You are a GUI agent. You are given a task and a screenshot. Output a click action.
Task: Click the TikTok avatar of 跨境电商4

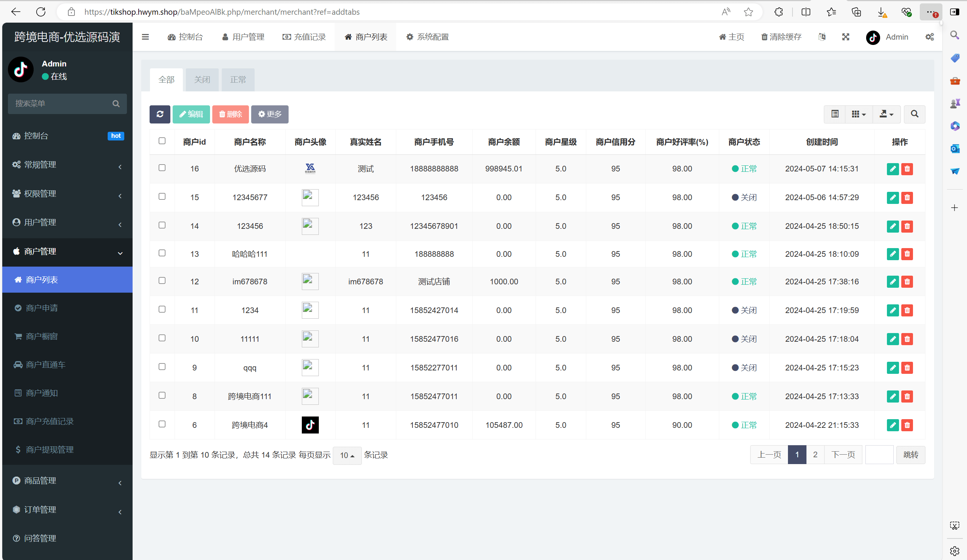(310, 425)
